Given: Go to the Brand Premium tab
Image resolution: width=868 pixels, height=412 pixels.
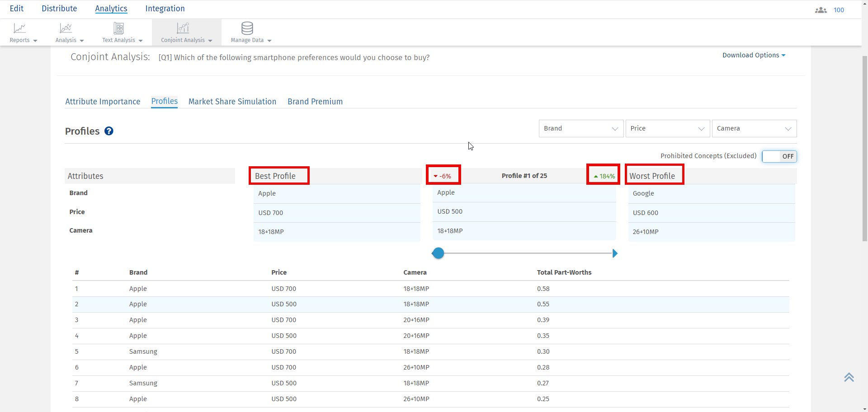Looking at the screenshot, I should (x=315, y=102).
